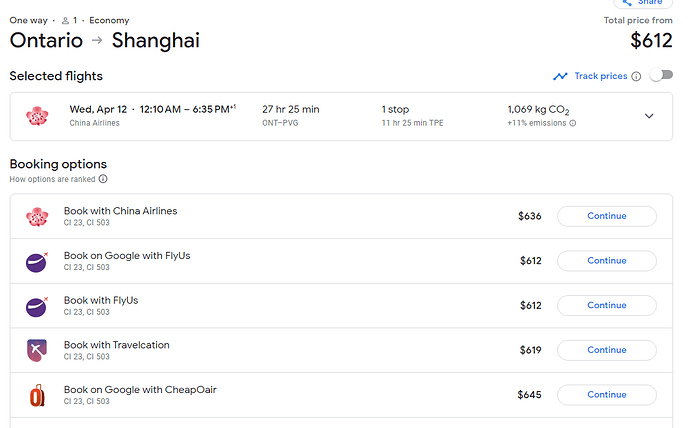
Task: Enable the Track prices toggle
Action: (660, 76)
